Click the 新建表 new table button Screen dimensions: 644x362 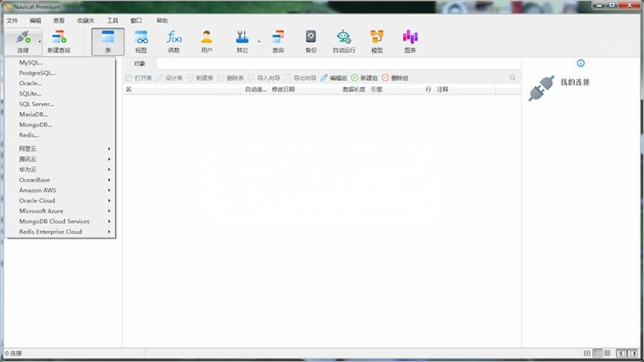(200, 77)
